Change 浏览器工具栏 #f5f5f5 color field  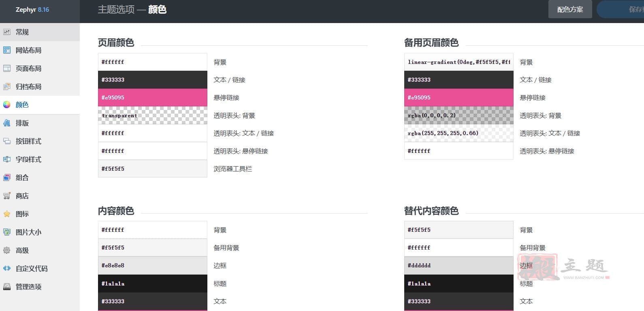(153, 169)
